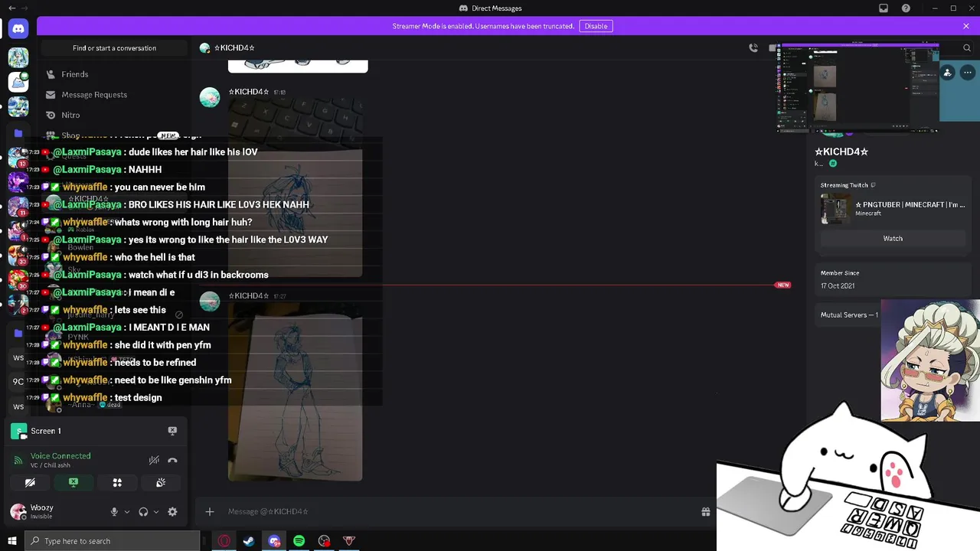Click KICHD4's avatar on 17:27 message
The image size is (980, 551).
(x=210, y=302)
